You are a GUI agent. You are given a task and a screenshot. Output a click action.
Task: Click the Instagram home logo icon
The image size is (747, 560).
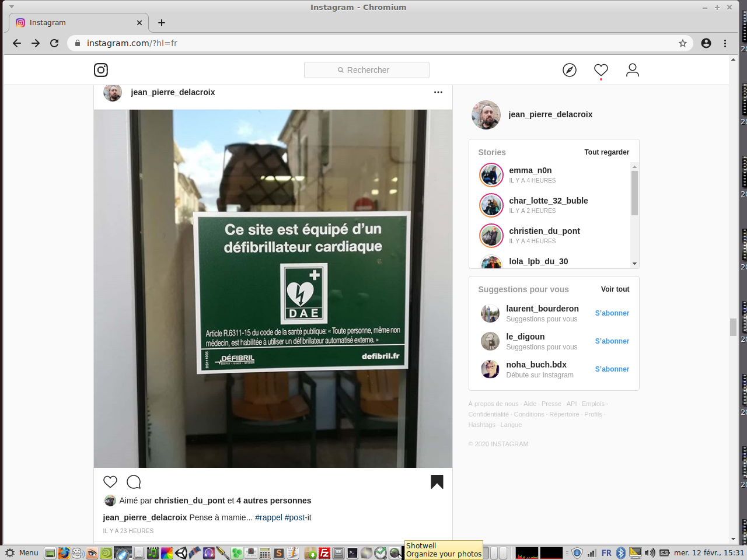(101, 70)
